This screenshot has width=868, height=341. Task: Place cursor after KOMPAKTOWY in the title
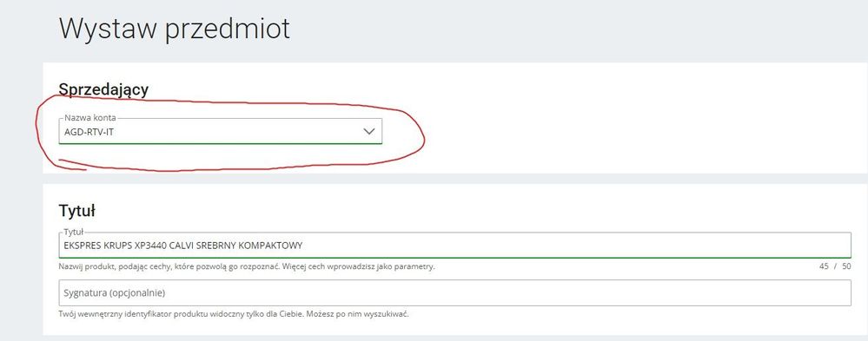pos(304,245)
